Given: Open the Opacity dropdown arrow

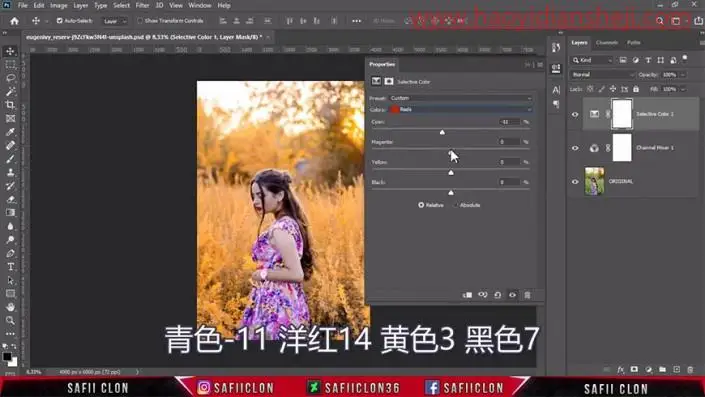Looking at the screenshot, I should (x=683, y=75).
